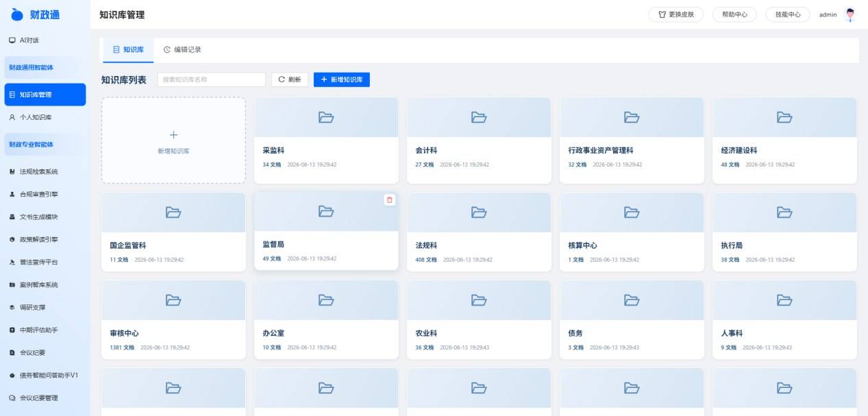This screenshot has width=868, height=416.
Task: Click the 案例智库系统 sidebar icon
Action: [x=12, y=284]
